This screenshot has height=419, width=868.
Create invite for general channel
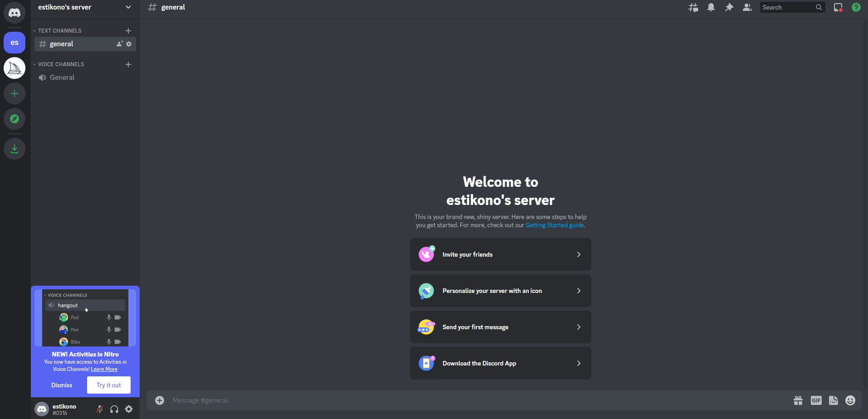[120, 44]
